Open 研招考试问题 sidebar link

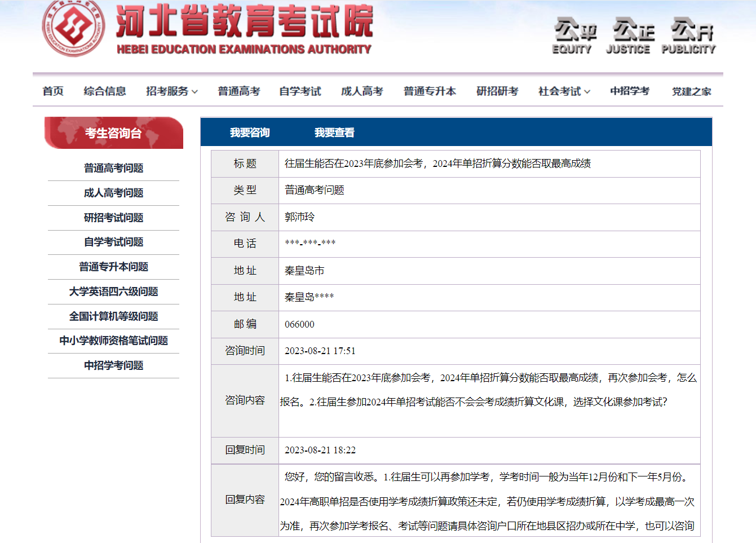tap(113, 218)
